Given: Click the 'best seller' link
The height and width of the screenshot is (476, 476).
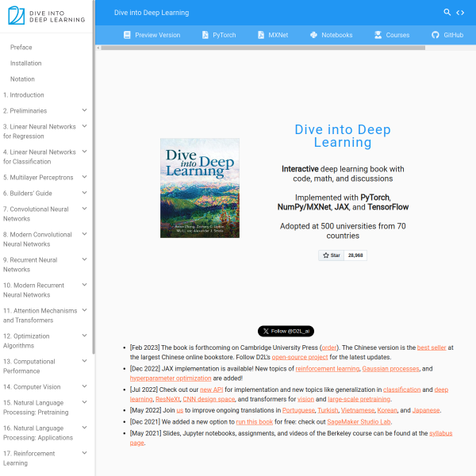Looking at the screenshot, I should tap(432, 347).
